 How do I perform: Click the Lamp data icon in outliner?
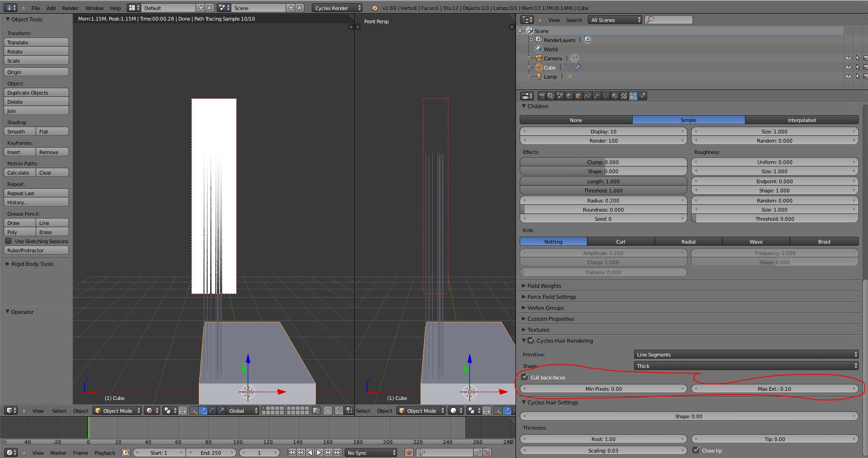[570, 76]
